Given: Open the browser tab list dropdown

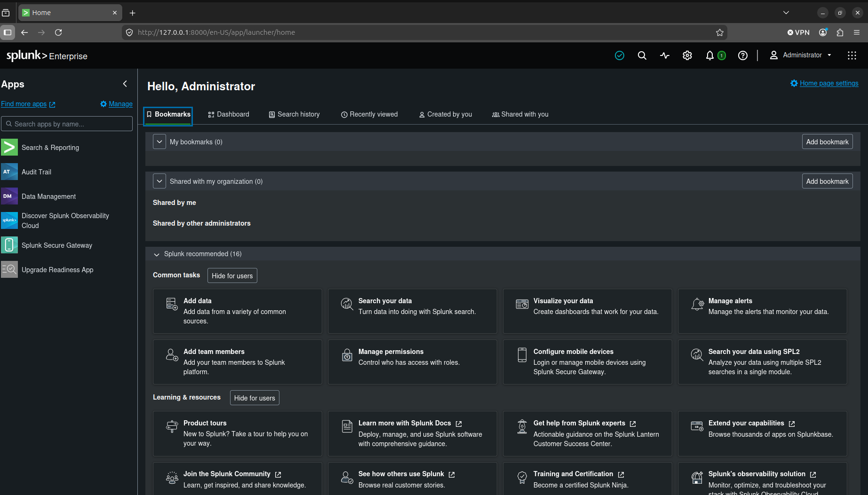Looking at the screenshot, I should [x=786, y=13].
